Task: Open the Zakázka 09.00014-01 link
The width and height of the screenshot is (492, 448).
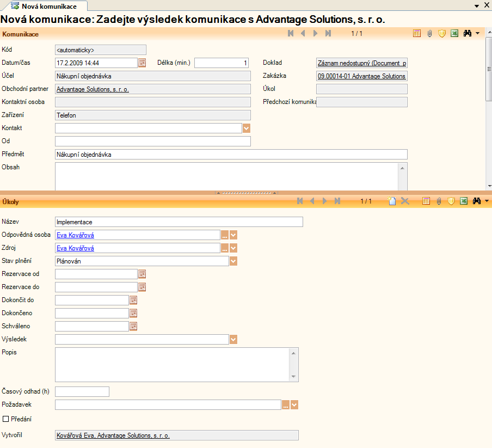Action: click(361, 76)
